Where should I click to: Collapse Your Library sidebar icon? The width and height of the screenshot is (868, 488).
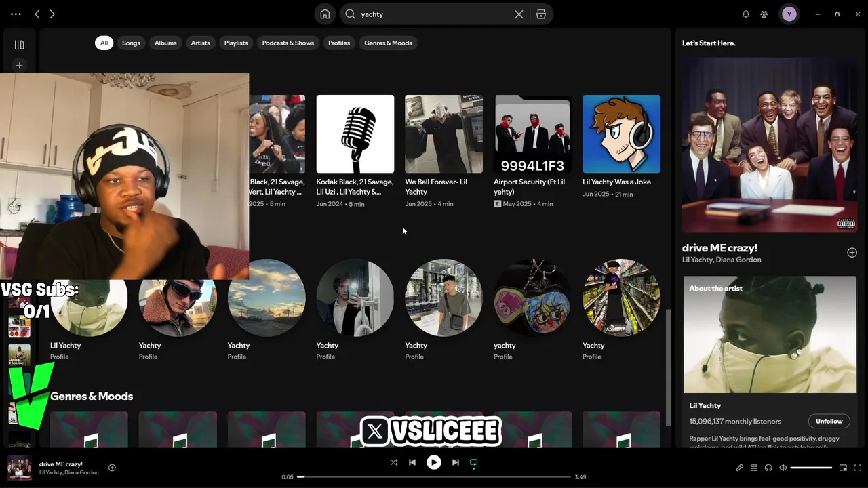point(19,45)
